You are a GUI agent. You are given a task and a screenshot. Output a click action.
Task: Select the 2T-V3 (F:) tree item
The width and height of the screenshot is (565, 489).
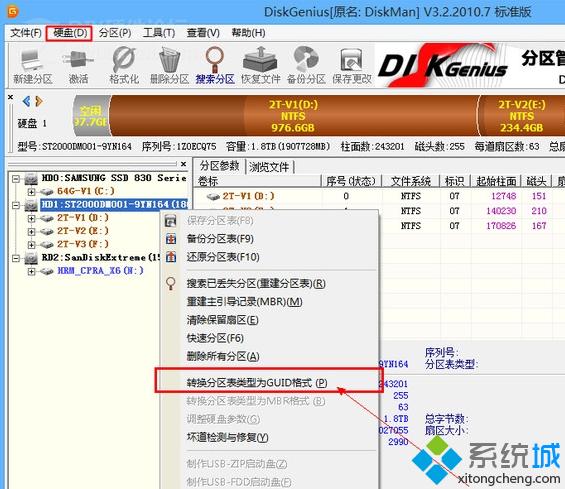pyautogui.click(x=83, y=244)
